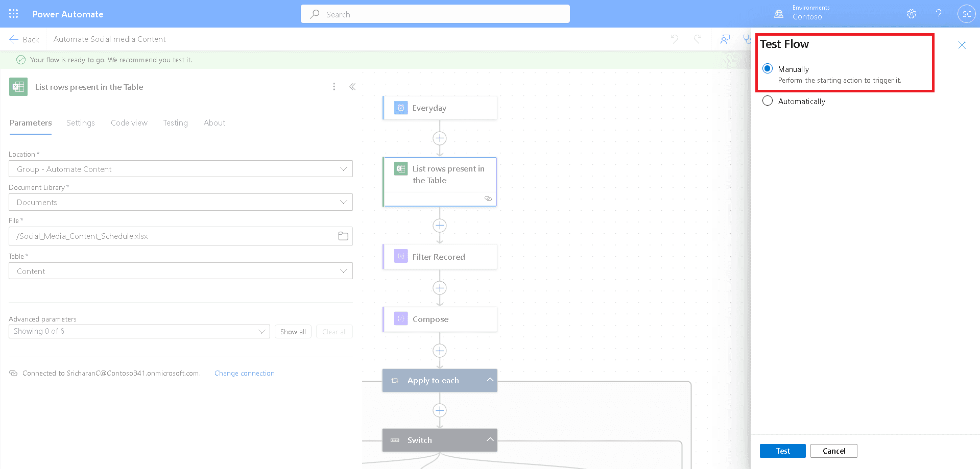Click the Change connection link
980x469 pixels.
[244, 373]
